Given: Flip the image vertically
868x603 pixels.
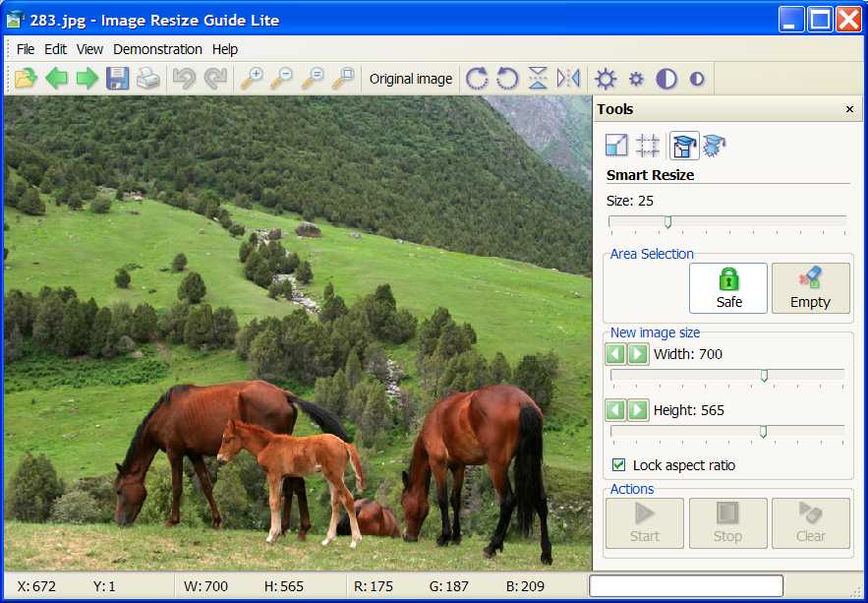Looking at the screenshot, I should [x=538, y=79].
